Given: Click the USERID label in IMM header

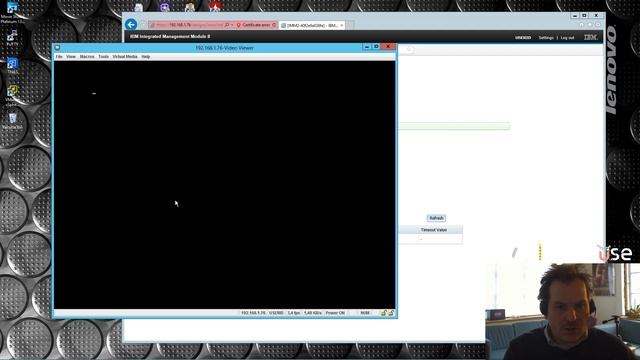Looking at the screenshot, I should pos(523,38).
